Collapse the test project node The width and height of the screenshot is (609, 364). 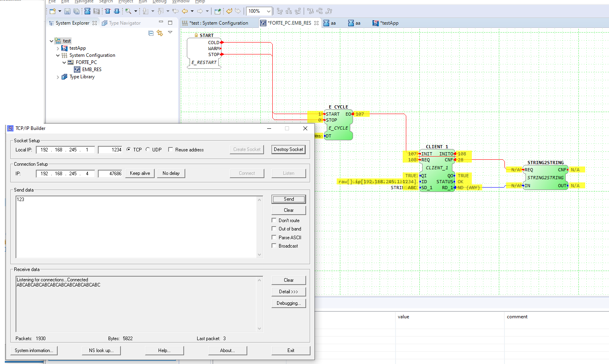pyautogui.click(x=51, y=41)
